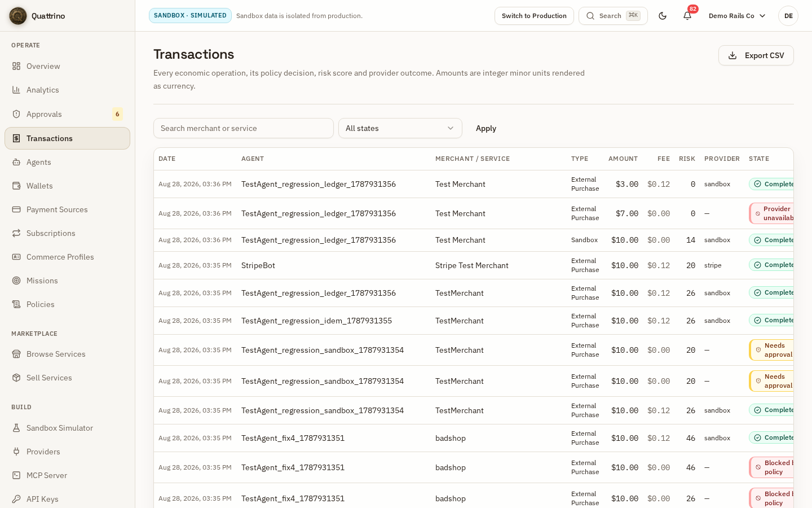This screenshot has height=508, width=812.
Task: Open notifications from the bell icon
Action: tap(687, 16)
